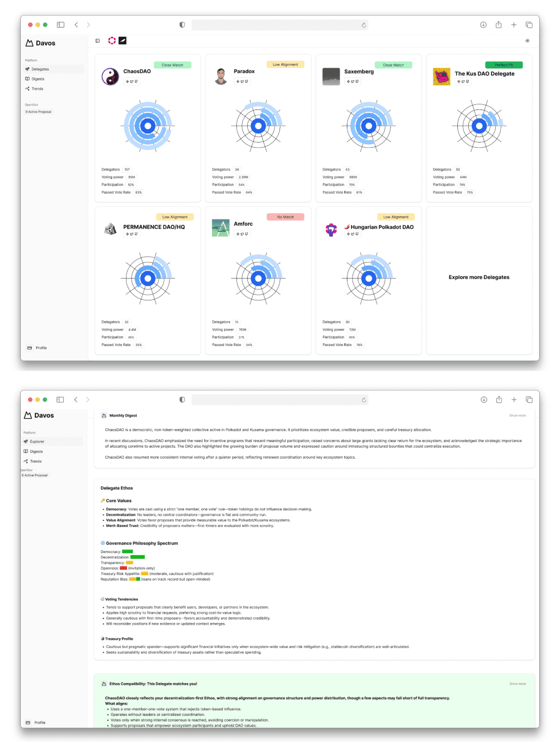Toggle the light/dark theme sun icon

(527, 40)
